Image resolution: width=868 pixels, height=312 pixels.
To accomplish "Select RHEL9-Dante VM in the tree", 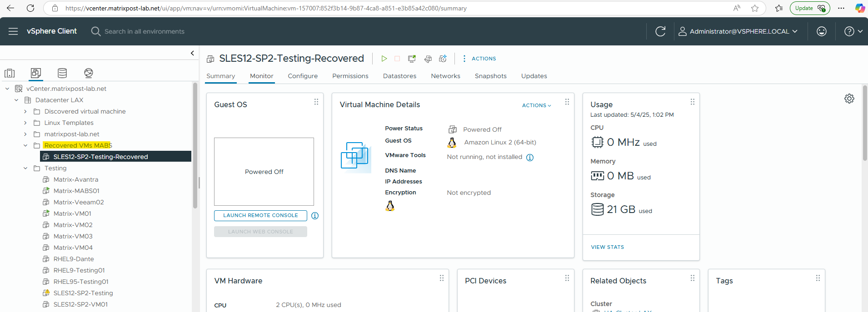I will (x=73, y=259).
